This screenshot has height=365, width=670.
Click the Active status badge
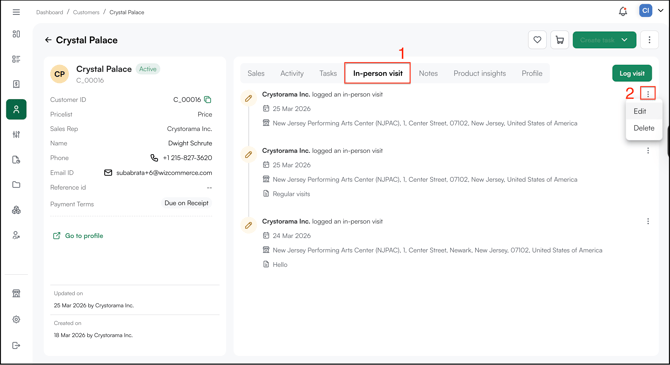148,69
